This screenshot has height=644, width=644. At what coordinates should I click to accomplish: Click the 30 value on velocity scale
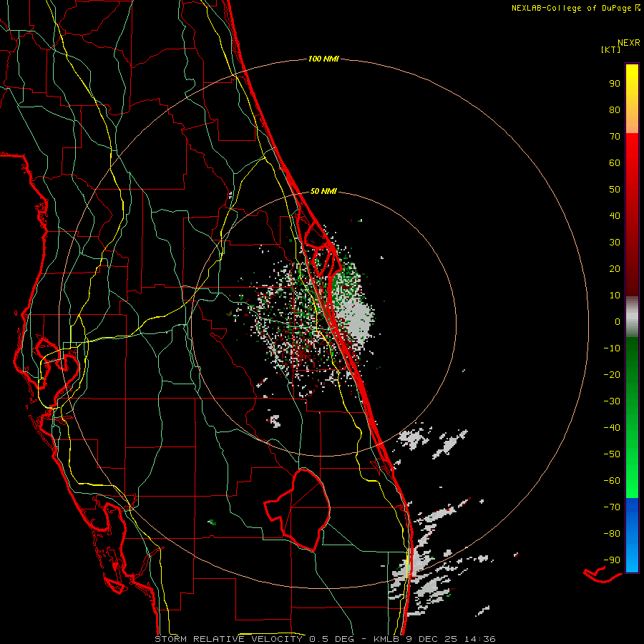615,243
